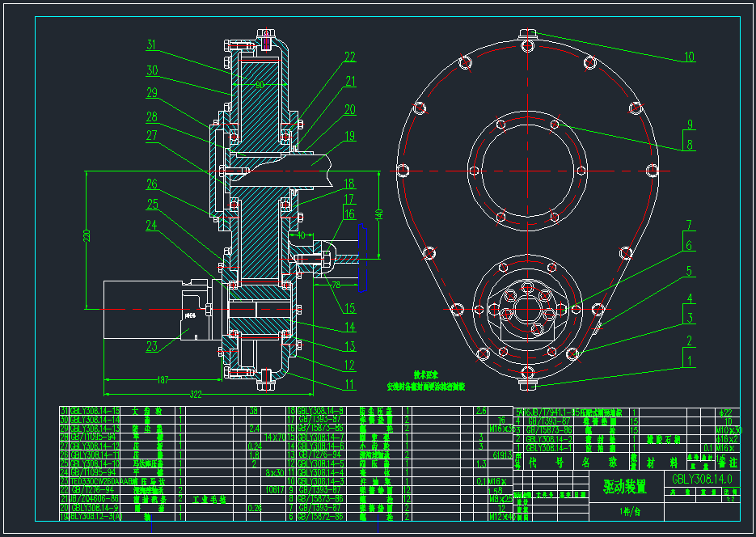Click the φ22 remark in the top-right row
The height and width of the screenshot is (537, 756).
[x=725, y=412]
